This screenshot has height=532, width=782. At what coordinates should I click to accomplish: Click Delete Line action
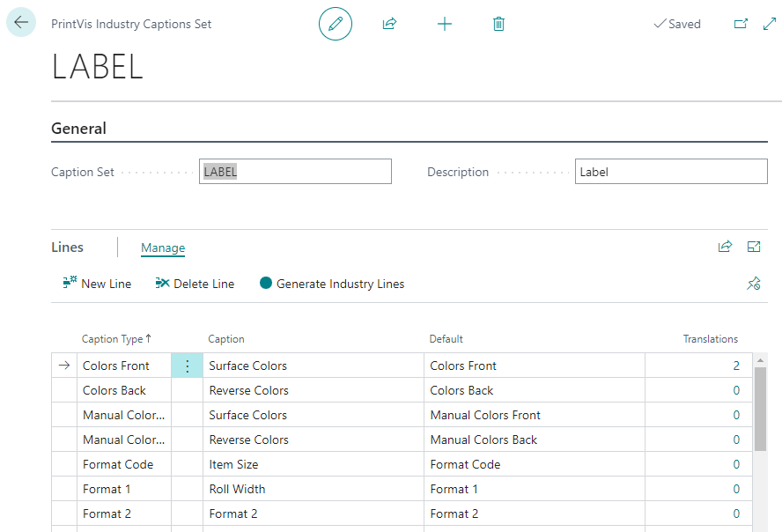[195, 284]
